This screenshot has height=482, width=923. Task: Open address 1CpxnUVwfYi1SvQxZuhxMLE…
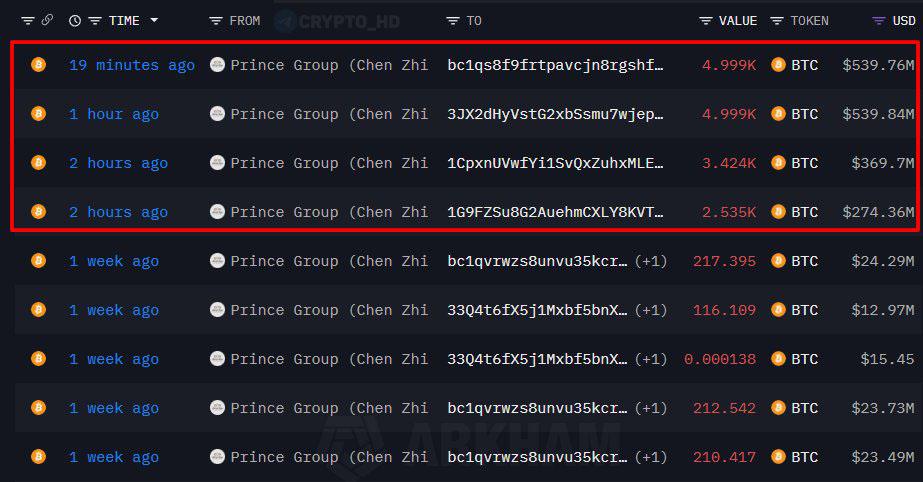coord(555,163)
